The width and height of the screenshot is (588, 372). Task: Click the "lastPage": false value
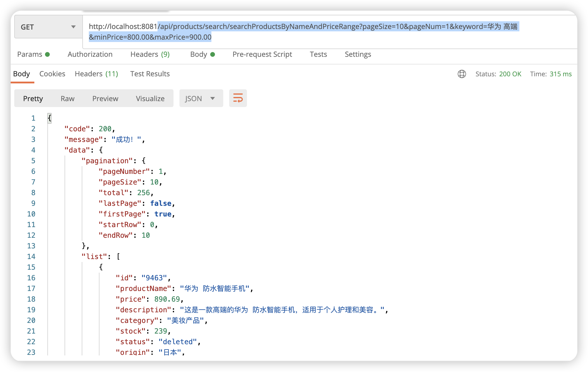[161, 203]
